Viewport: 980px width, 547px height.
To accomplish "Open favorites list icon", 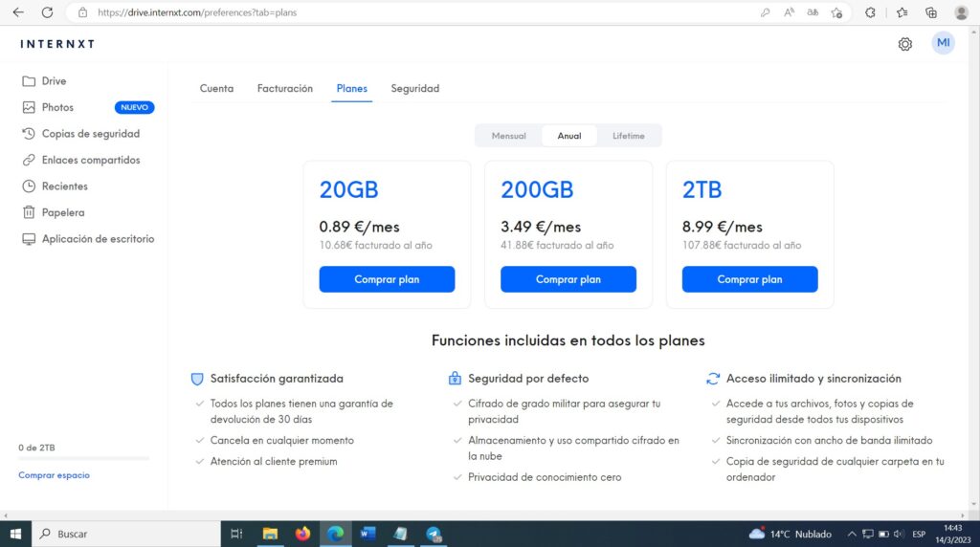I will [x=902, y=11].
